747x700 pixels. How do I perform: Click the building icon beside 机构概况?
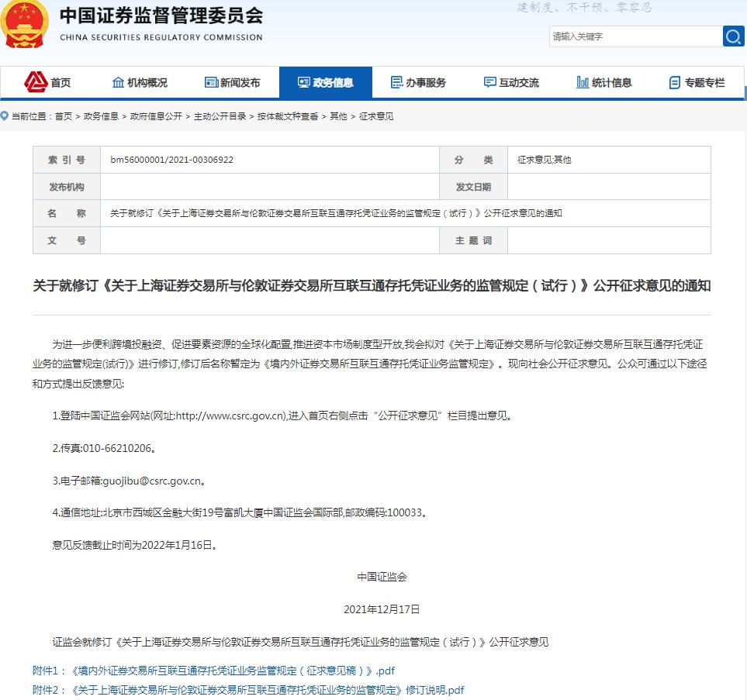pyautogui.click(x=118, y=82)
